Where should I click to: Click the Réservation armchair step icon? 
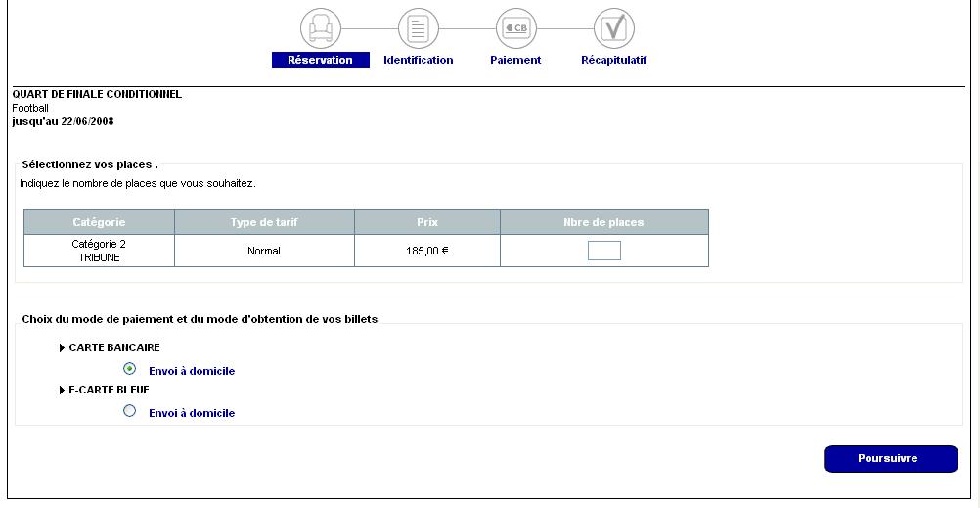[321, 28]
